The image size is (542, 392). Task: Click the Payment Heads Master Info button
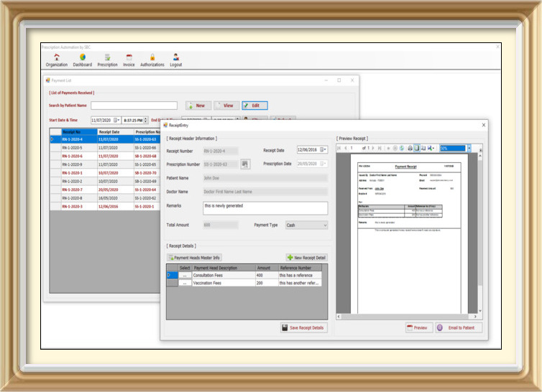194,257
